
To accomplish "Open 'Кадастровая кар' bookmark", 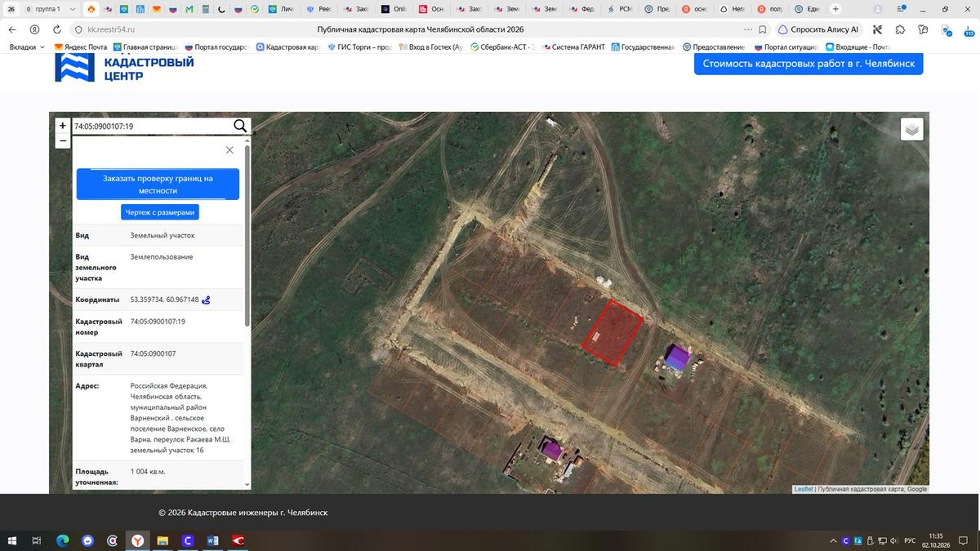I will point(287,47).
